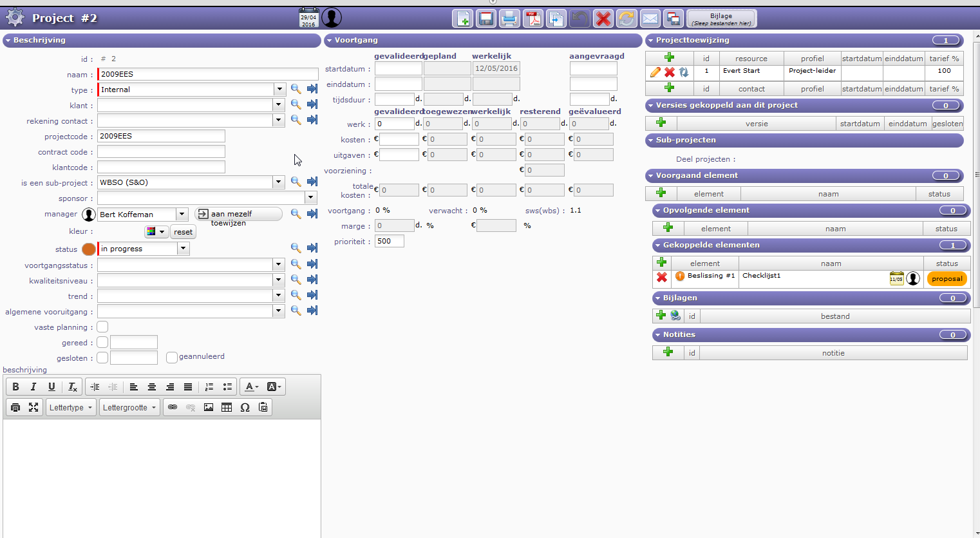Viewport: 980px width, 538px height.
Task: Click the 'aan mezelf toewijzen' button
Action: [238, 214]
